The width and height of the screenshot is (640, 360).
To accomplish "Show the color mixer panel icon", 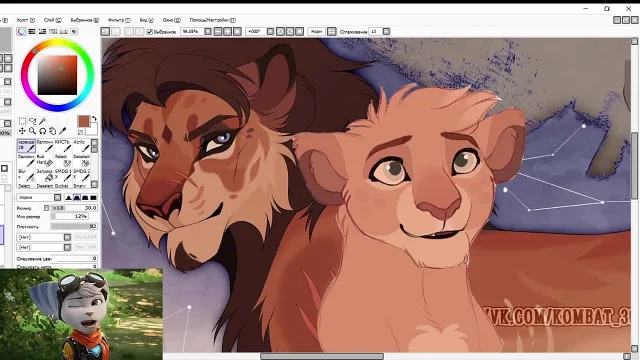I will (x=53, y=31).
